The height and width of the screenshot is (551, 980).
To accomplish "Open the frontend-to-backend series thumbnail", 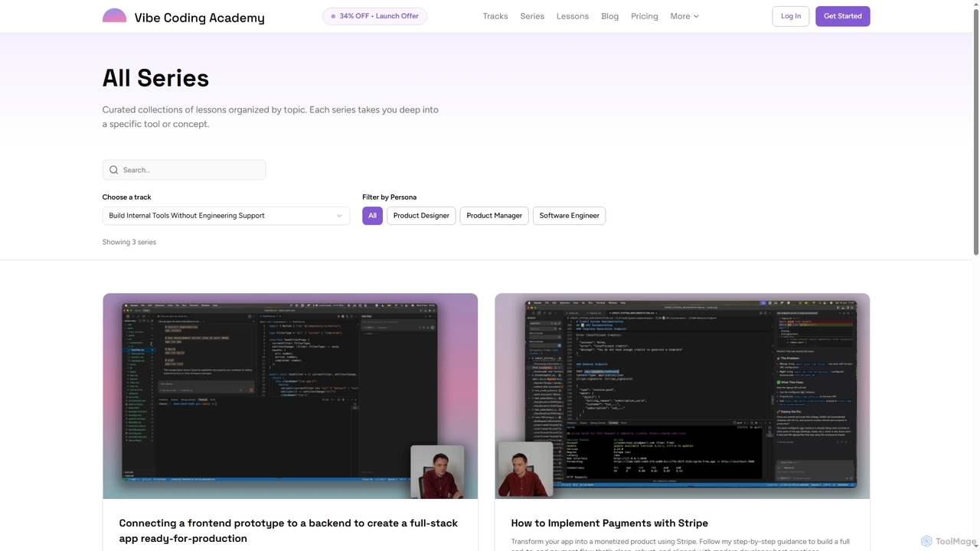I will (290, 396).
